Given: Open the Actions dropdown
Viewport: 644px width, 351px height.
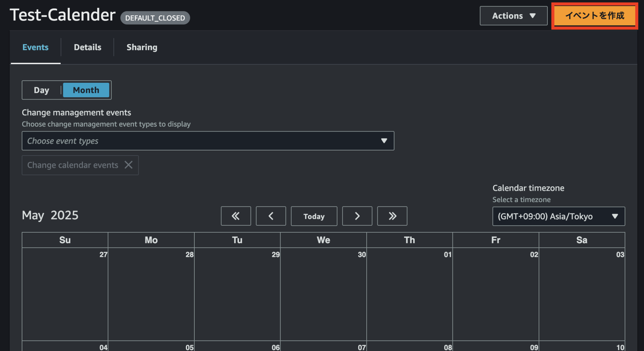Looking at the screenshot, I should tap(513, 16).
